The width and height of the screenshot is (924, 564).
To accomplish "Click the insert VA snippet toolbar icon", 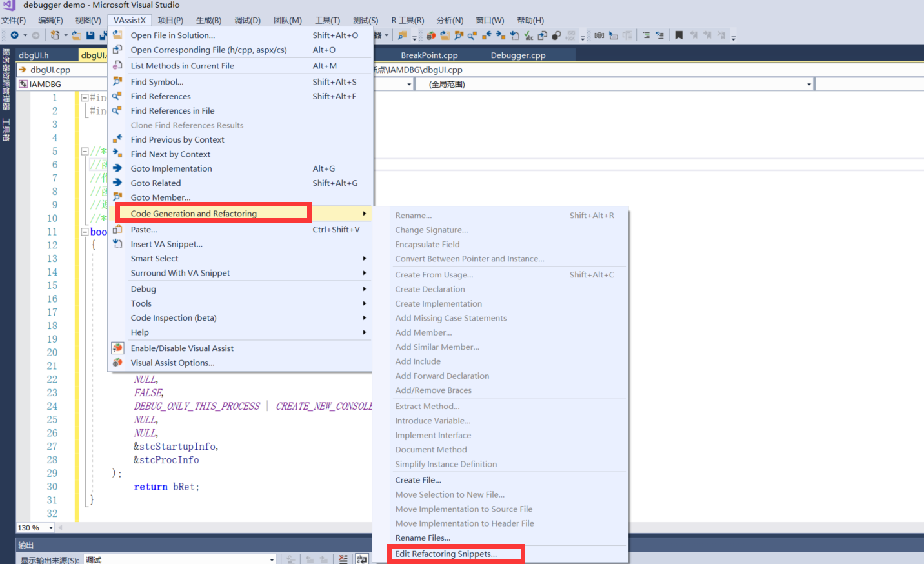I will [514, 35].
